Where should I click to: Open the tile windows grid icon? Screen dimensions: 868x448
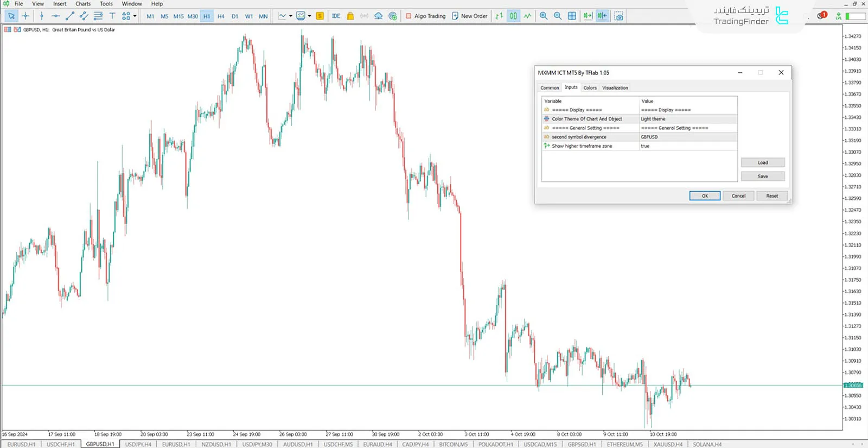point(572,16)
